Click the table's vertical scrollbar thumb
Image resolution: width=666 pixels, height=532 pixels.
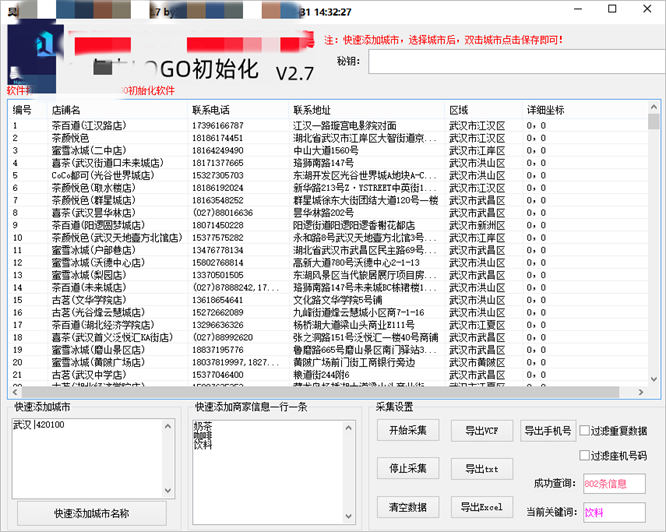[654, 121]
